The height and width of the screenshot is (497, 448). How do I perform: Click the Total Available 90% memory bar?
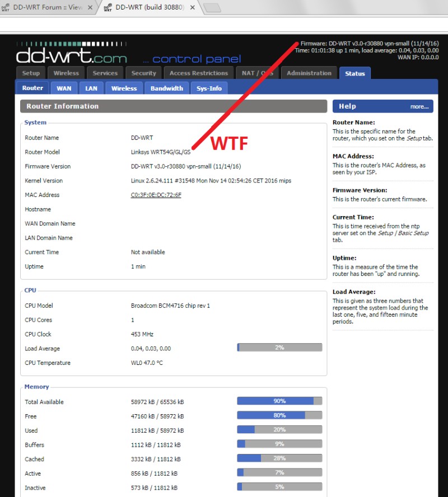click(x=279, y=401)
